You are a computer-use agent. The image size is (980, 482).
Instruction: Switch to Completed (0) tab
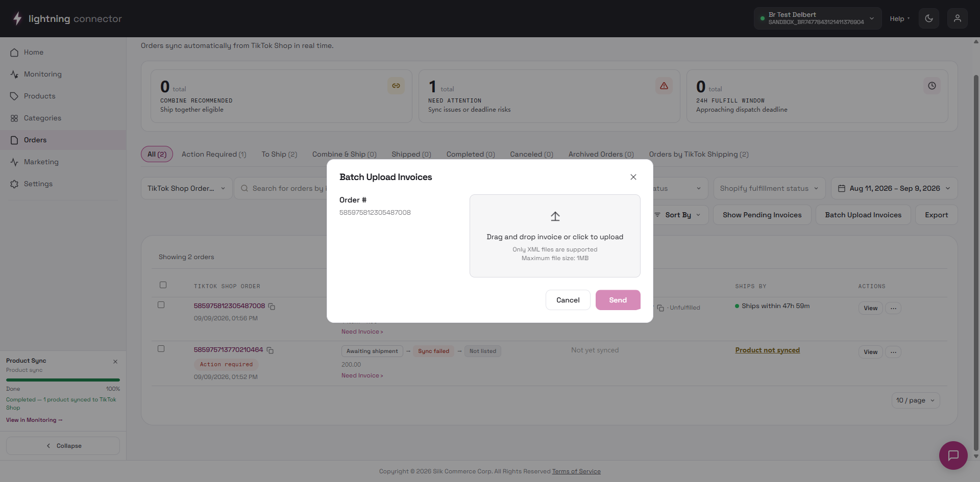click(x=471, y=154)
